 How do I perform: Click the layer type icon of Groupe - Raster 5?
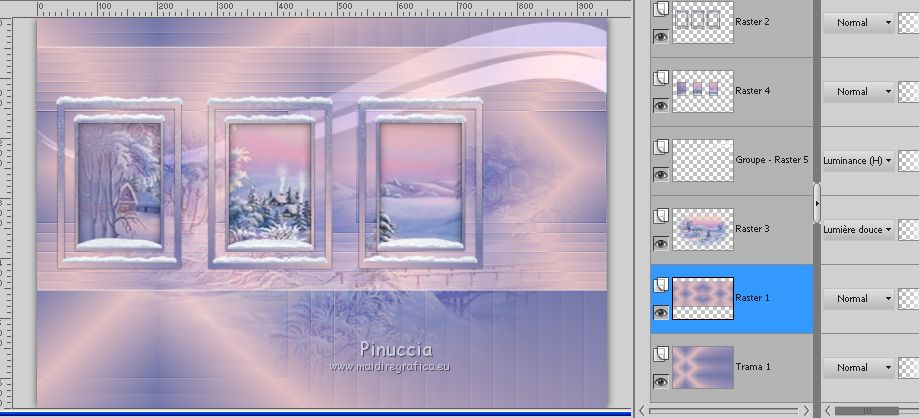[x=661, y=147]
